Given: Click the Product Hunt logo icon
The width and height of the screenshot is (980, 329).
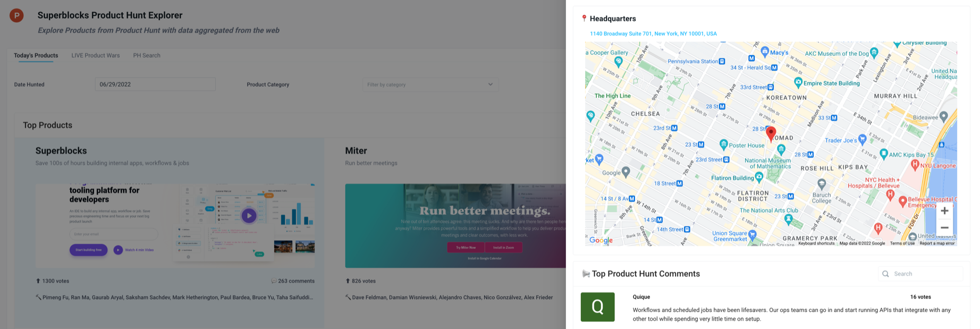Looking at the screenshot, I should 16,15.
